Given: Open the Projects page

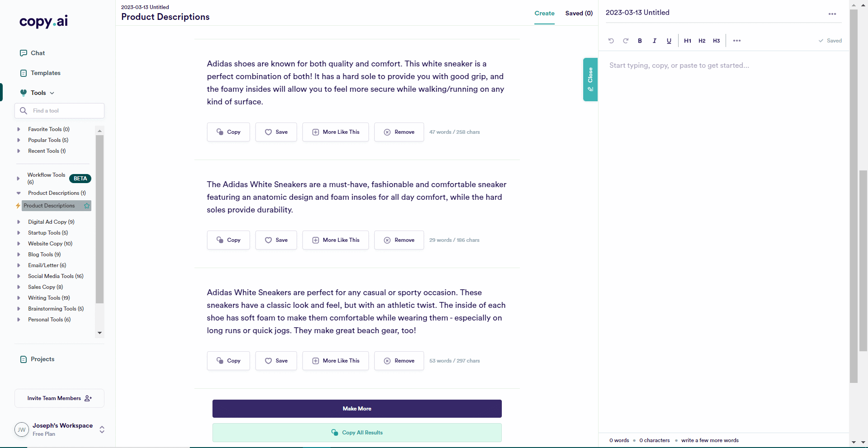Looking at the screenshot, I should click(x=37, y=359).
